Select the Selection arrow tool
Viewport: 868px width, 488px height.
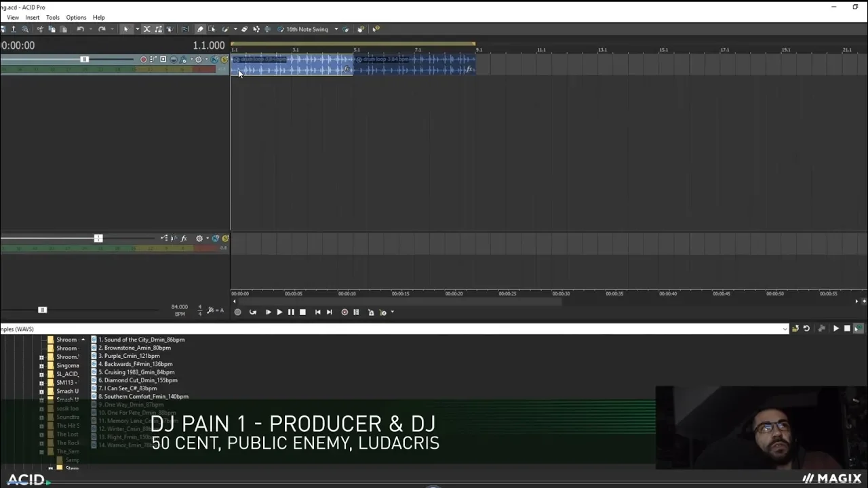[x=126, y=29]
